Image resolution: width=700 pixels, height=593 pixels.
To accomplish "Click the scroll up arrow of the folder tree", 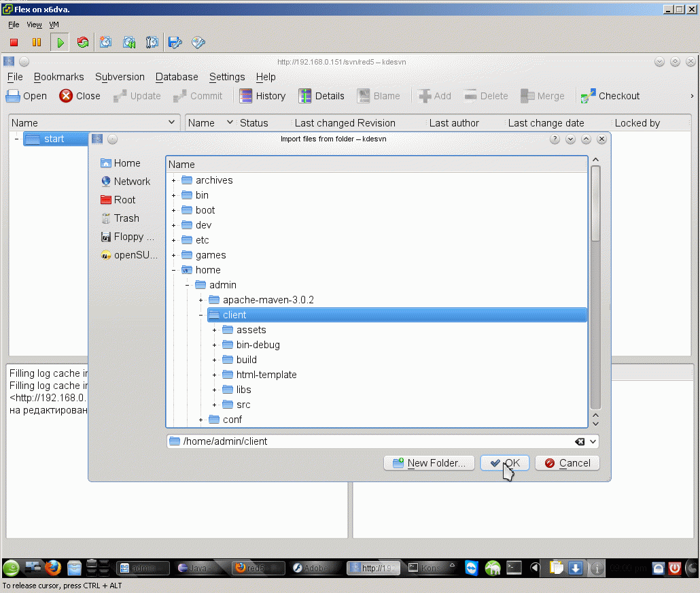I will click(595, 160).
